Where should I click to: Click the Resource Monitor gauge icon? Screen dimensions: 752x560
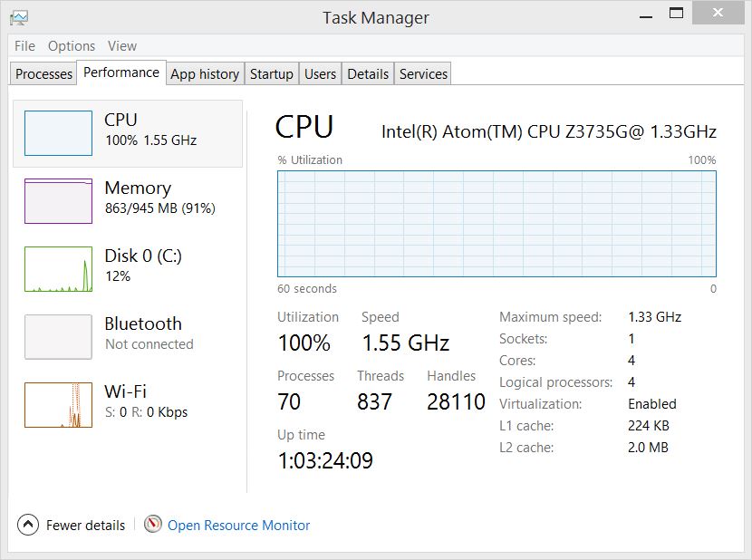pos(153,525)
